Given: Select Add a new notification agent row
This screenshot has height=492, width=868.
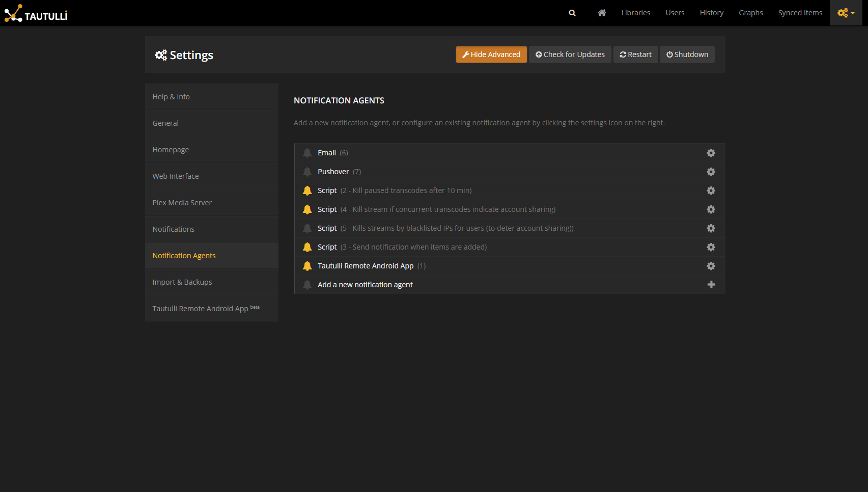Looking at the screenshot, I should click(365, 285).
